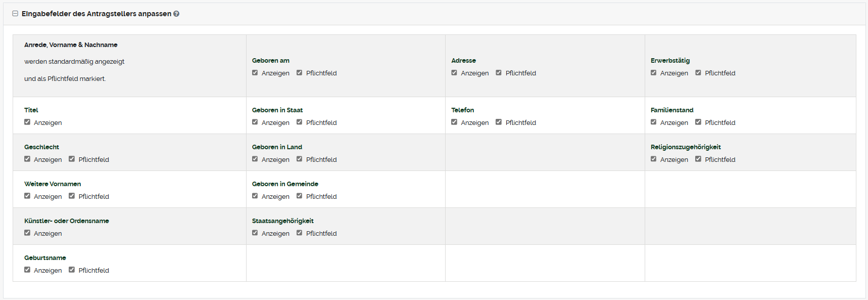Screen dimensions: 868x300
Task: Disable Anzeigen for Weitere Vornamen
Action: pyautogui.click(x=27, y=196)
